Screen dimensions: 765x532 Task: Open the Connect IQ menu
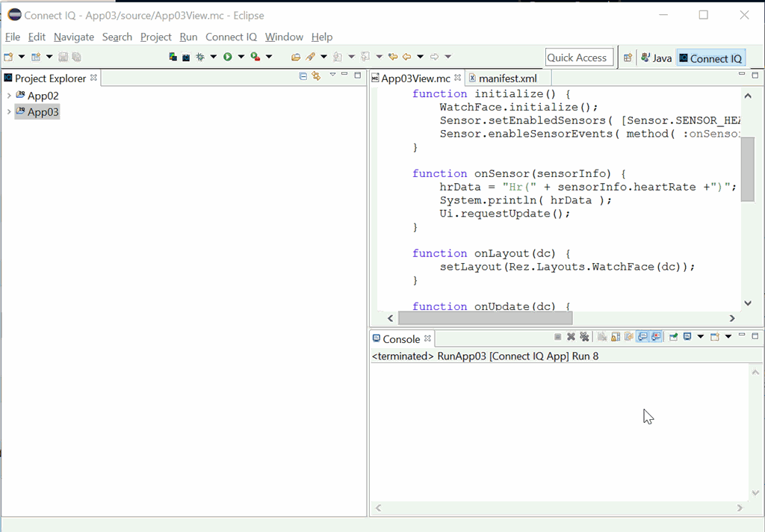[x=231, y=37]
